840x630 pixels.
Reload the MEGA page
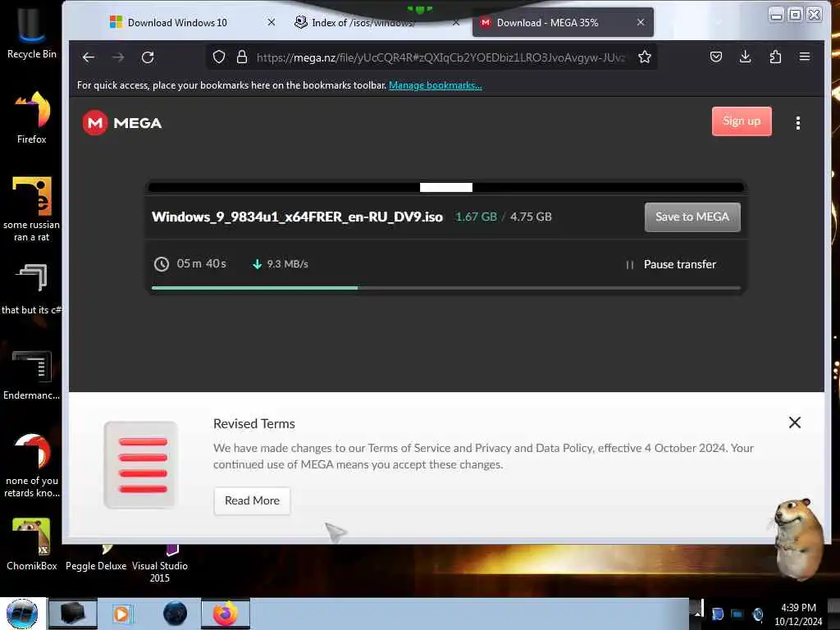click(148, 57)
